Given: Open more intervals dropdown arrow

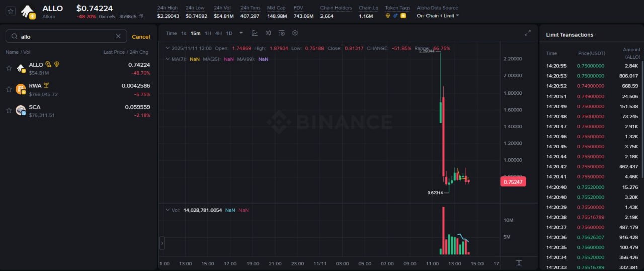Looking at the screenshot, I should tap(241, 33).
